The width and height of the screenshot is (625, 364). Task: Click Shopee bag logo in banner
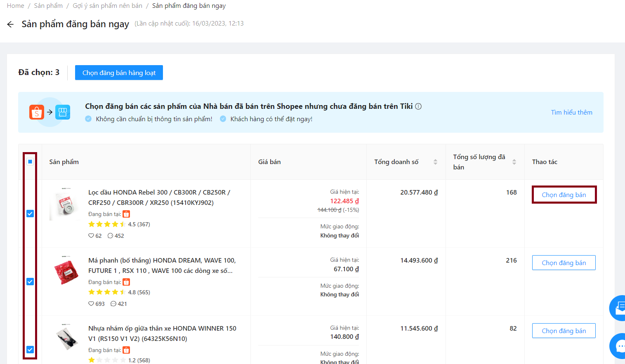pos(37,112)
